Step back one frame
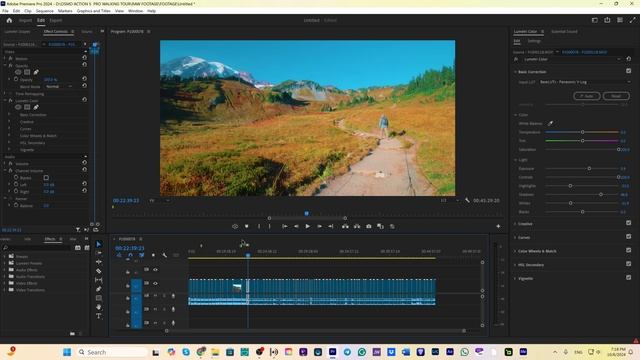Viewport: 640px width, 360px height. [296, 226]
